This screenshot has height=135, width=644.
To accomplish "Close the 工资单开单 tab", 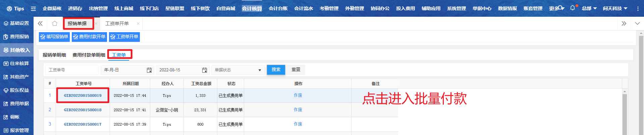I will tap(138, 23).
